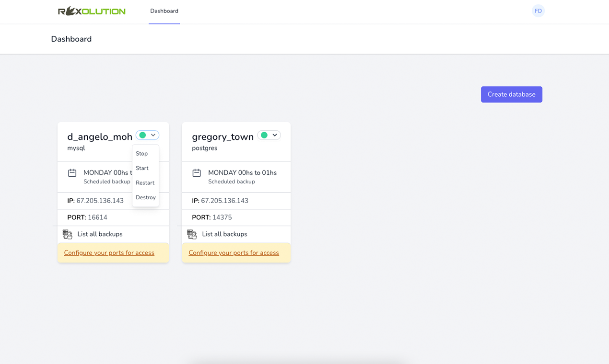609x364 pixels.
Task: Switch to the Dashboard nav tab
Action: pyautogui.click(x=164, y=11)
